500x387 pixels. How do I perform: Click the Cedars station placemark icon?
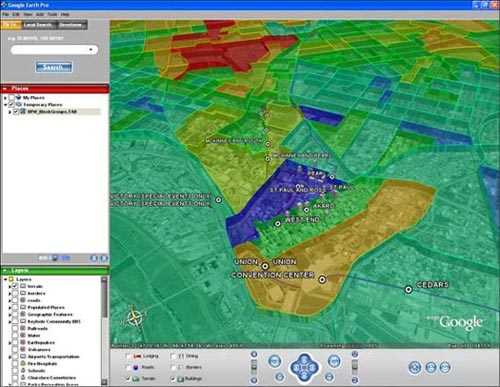[408, 289]
